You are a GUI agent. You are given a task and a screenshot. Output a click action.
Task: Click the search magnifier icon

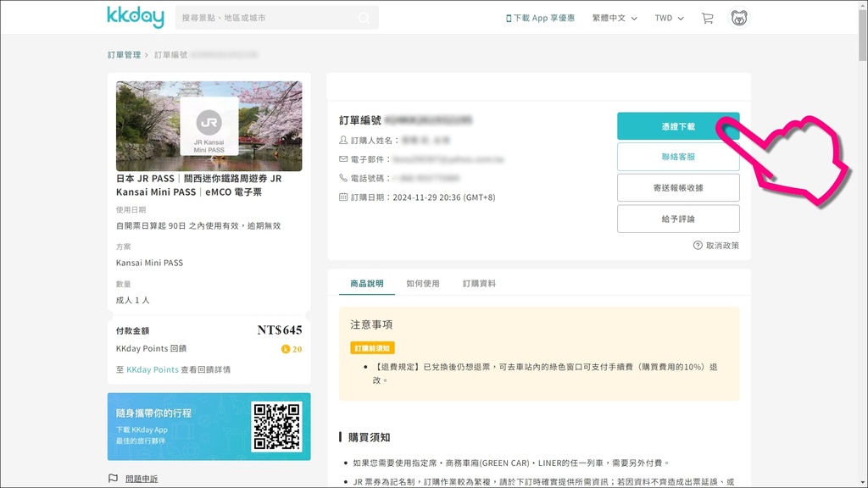click(364, 19)
